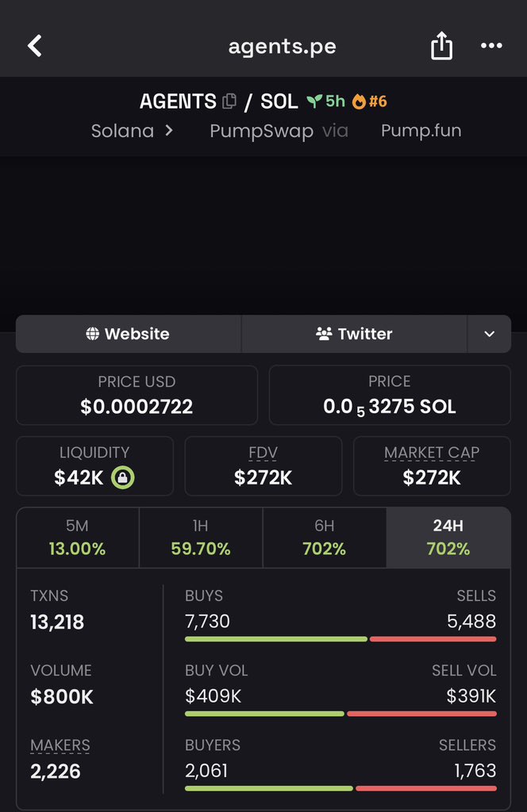Select the 6H timeframe tab
Screen dimensions: 527x812
324,538
